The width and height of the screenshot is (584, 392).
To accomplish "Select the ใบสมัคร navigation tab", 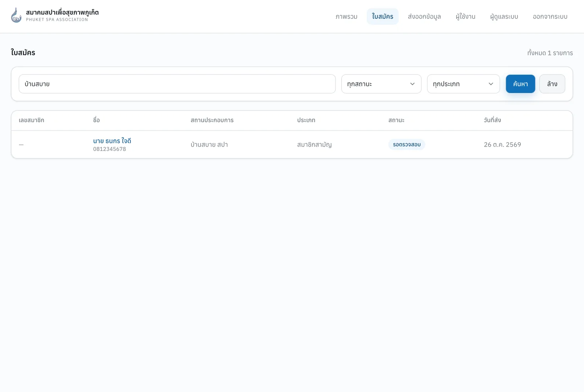I will pos(383,16).
